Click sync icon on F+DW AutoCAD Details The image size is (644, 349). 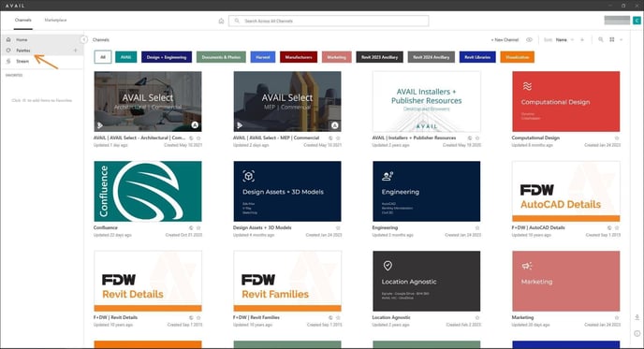[609, 228]
